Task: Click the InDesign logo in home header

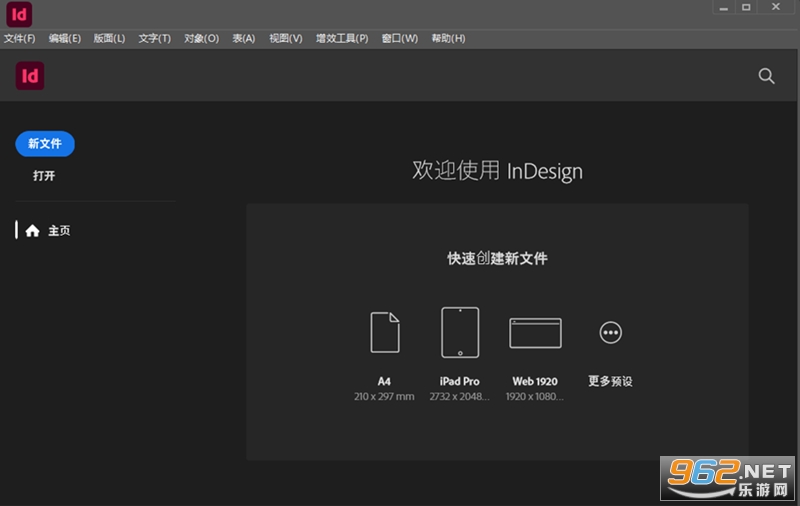Action: pos(30,76)
